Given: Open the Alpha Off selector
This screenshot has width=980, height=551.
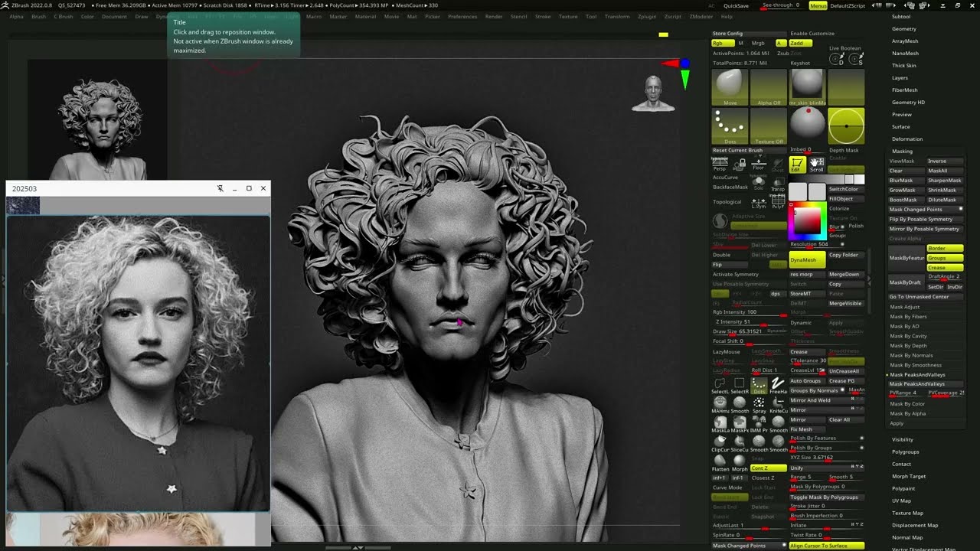Looking at the screenshot, I should (769, 87).
